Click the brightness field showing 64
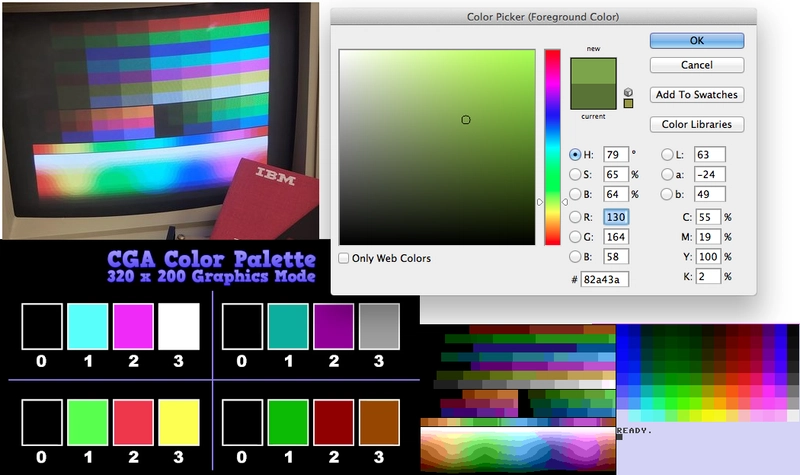This screenshot has height=475, width=800. click(616, 194)
